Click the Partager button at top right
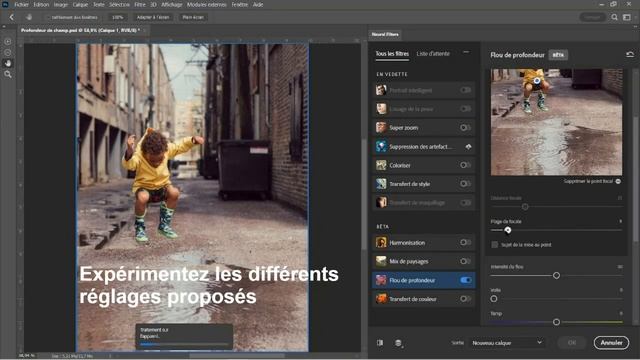 click(x=592, y=17)
